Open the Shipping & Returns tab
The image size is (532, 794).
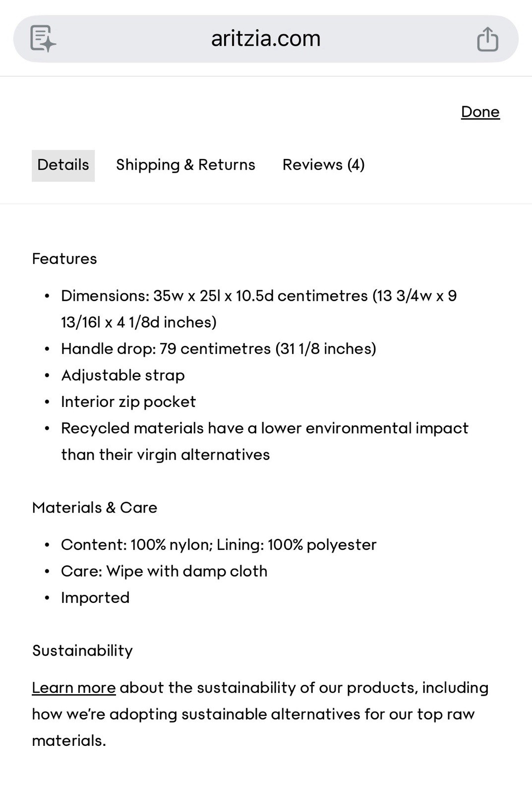(185, 165)
